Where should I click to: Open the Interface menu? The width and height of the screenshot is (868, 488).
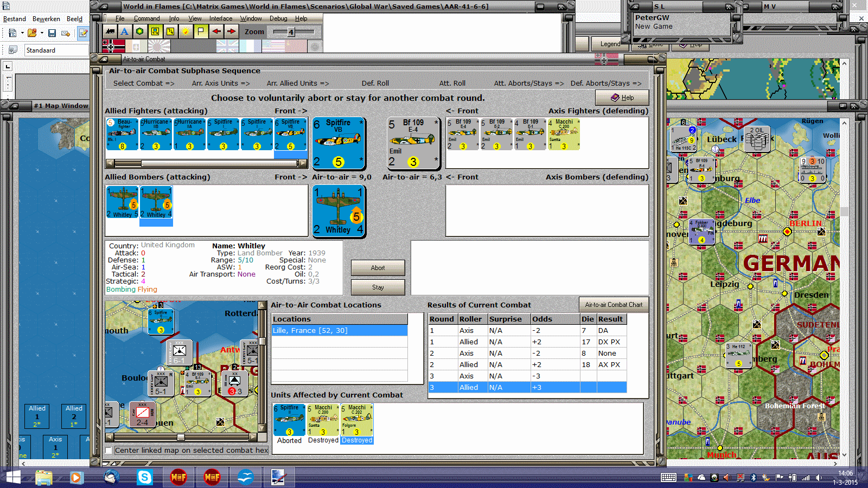tap(221, 18)
